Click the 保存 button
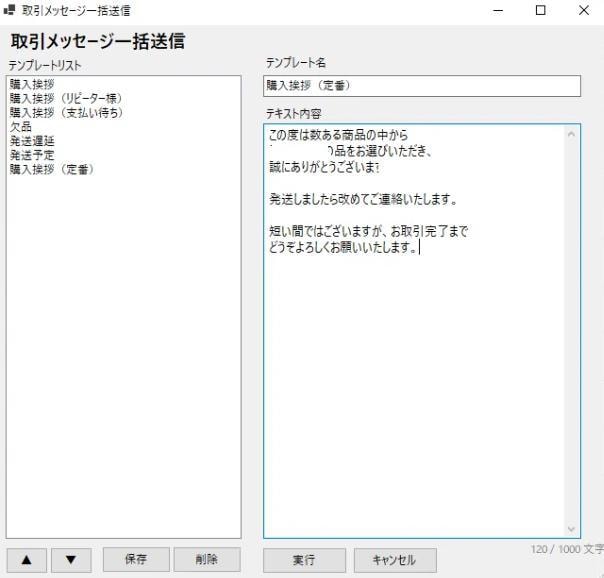Viewport: 604px width, 578px height. [136, 560]
